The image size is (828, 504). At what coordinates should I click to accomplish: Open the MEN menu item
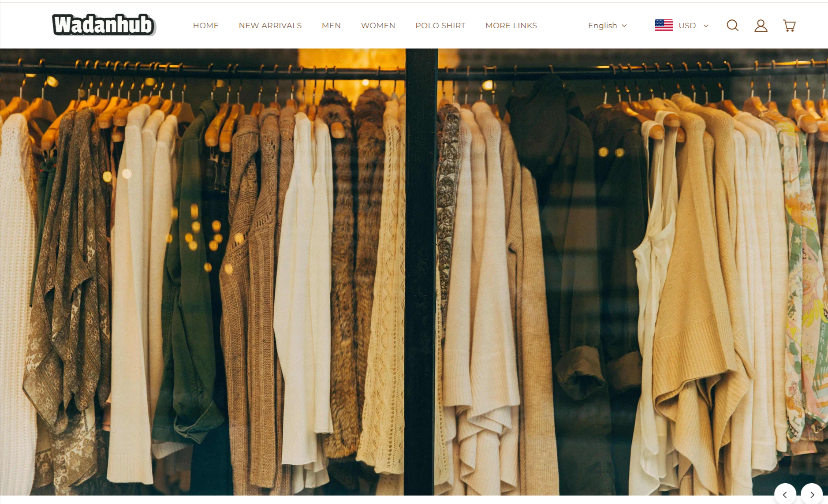(x=331, y=26)
